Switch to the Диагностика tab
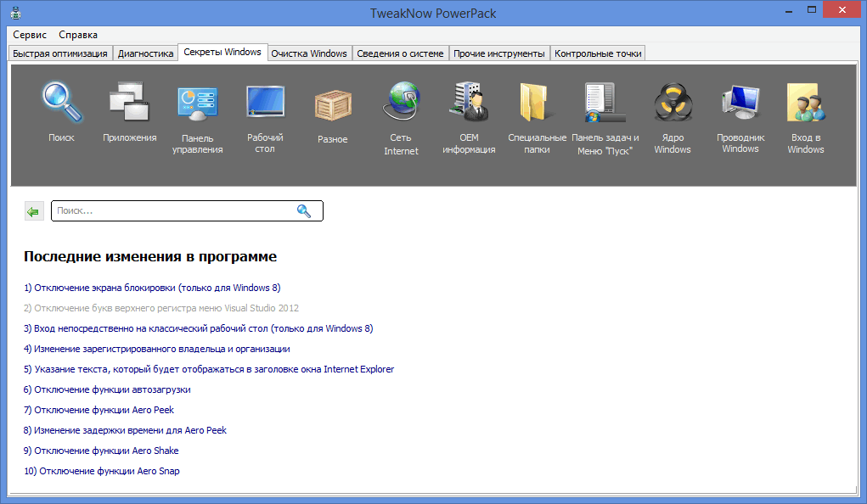The height and width of the screenshot is (504, 867). (145, 53)
